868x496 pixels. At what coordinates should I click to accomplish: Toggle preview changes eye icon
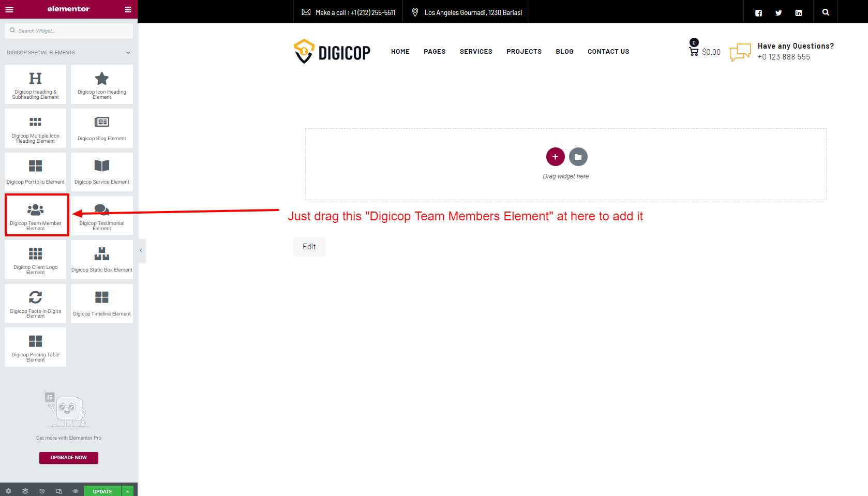[x=76, y=491]
